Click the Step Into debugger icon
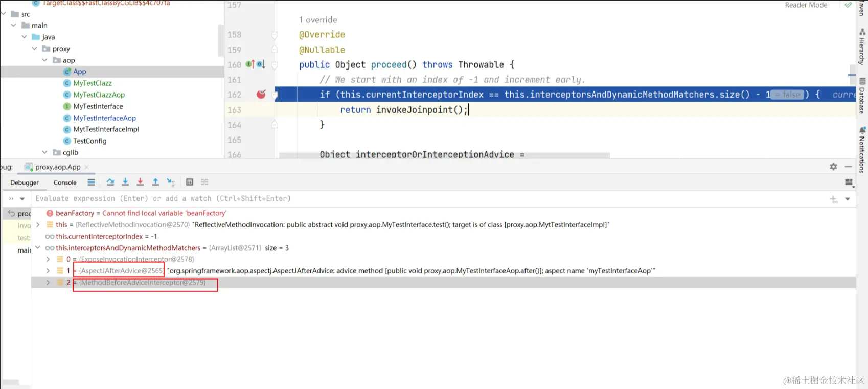Screen dimensions: 868x389 tap(125, 182)
